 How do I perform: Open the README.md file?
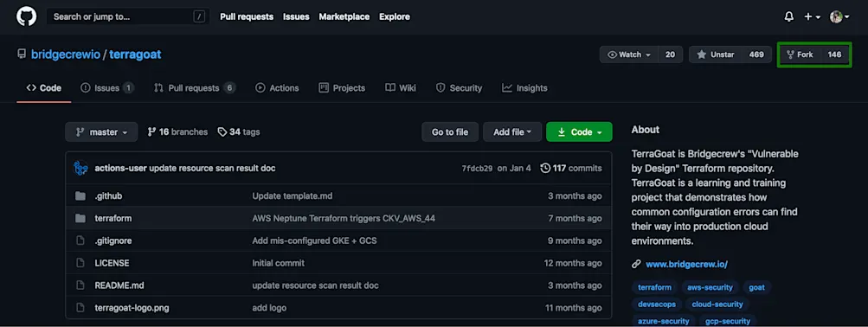coord(119,285)
